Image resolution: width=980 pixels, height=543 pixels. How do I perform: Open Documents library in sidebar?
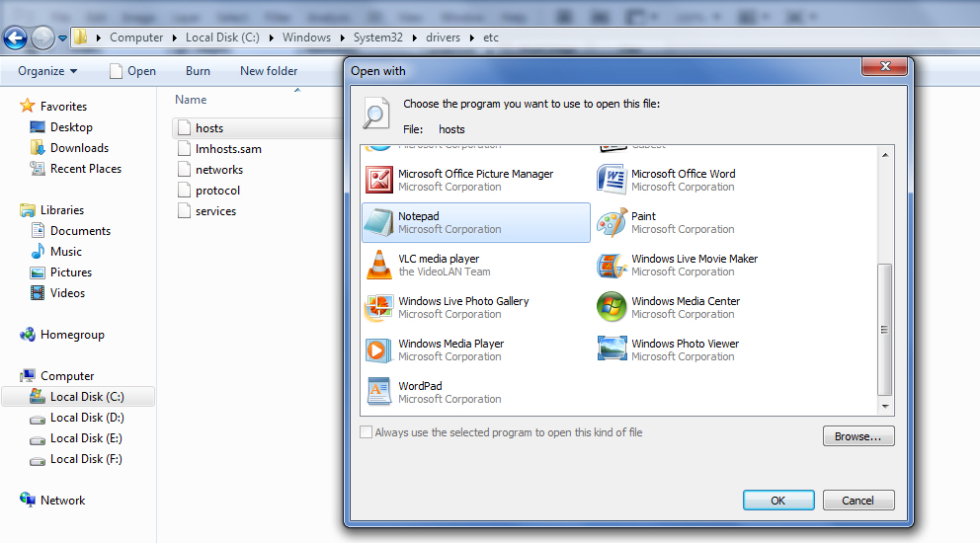[80, 231]
